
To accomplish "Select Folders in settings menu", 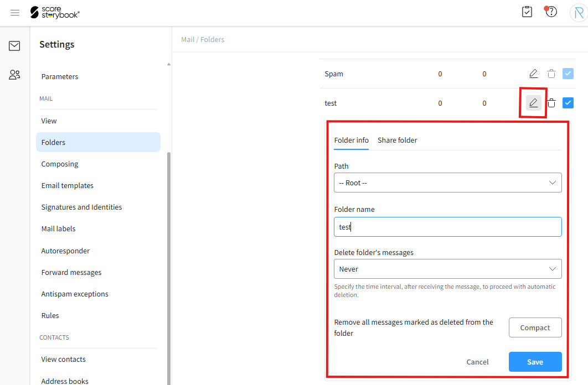I will click(98, 142).
